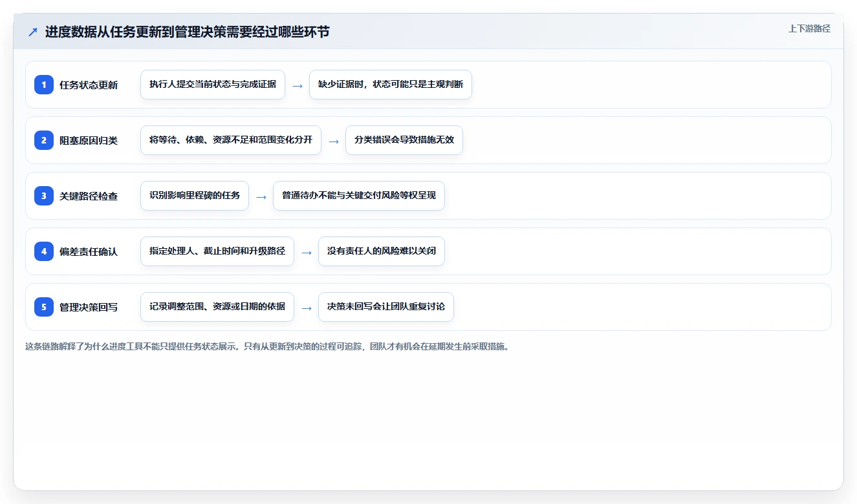
Task: Click the arrow in the 阻塞原因归类 row
Action: pos(333,141)
